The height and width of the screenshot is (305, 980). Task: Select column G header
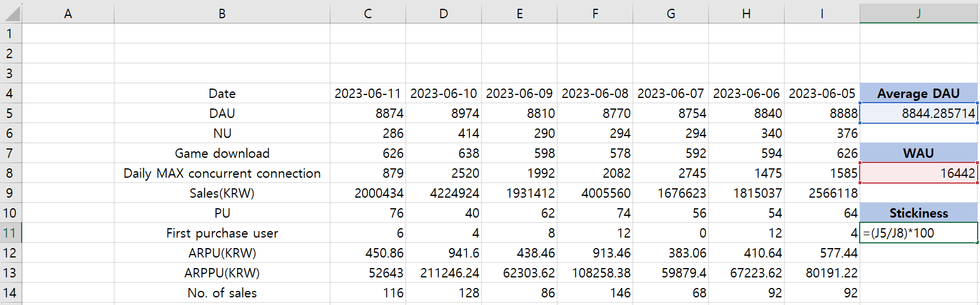point(671,13)
